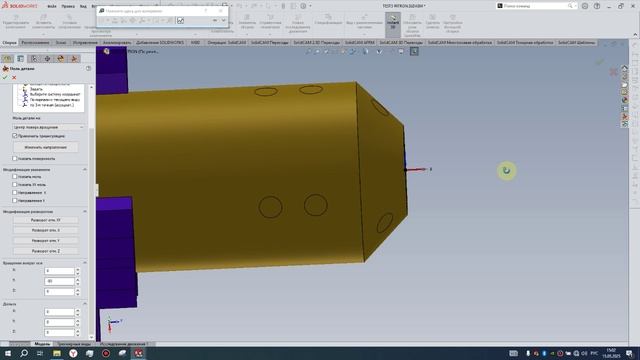
Task: Click the Rotate about X button
Action: 46,231
